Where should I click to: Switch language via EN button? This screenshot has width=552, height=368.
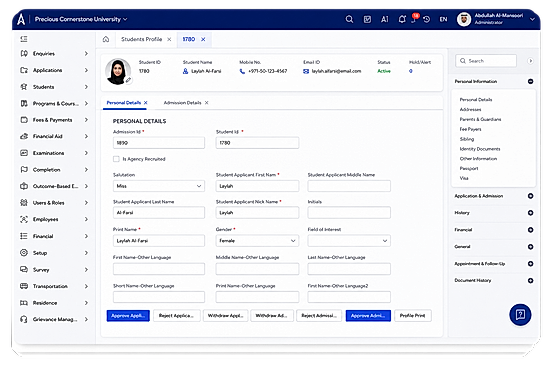[x=443, y=19]
